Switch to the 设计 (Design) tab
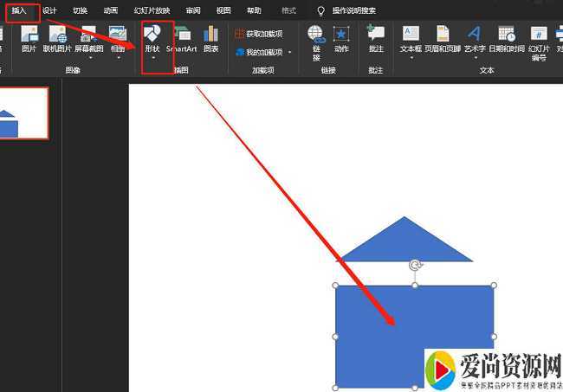This screenshot has height=392, width=563. pos(49,10)
